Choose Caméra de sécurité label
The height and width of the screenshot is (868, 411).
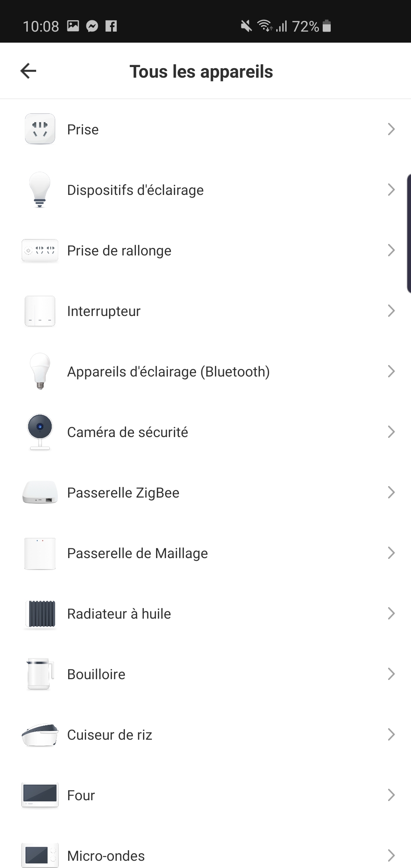pos(127,432)
